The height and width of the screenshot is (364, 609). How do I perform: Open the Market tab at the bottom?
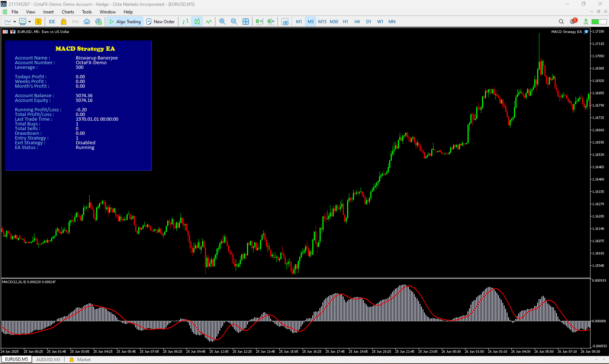[x=80, y=360]
